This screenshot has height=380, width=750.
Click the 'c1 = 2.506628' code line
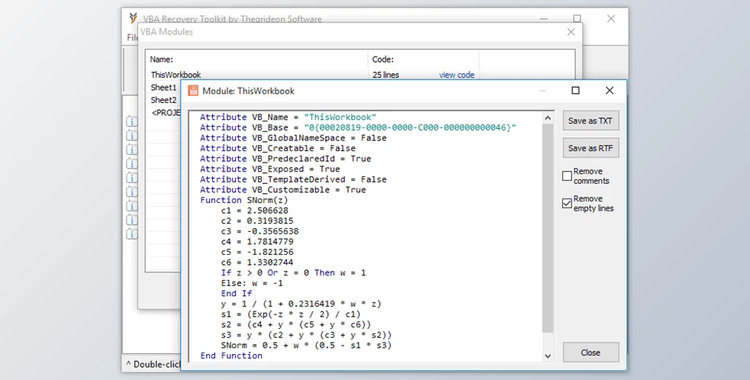point(254,211)
